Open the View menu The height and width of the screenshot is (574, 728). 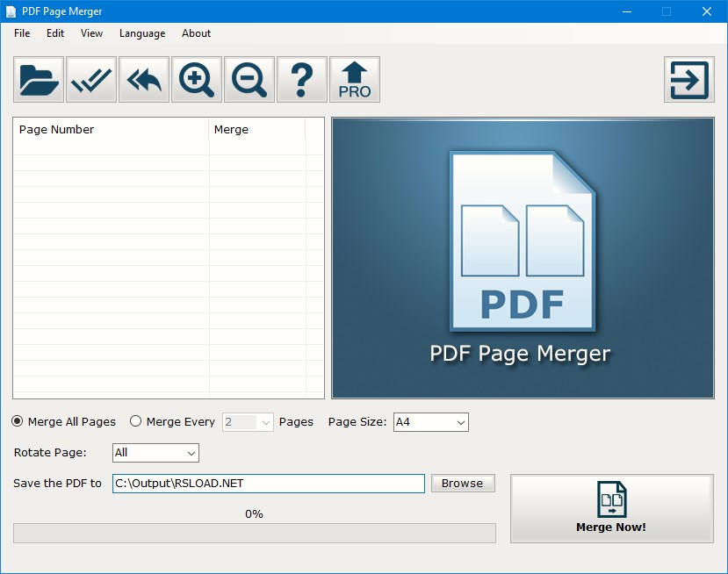pos(91,33)
